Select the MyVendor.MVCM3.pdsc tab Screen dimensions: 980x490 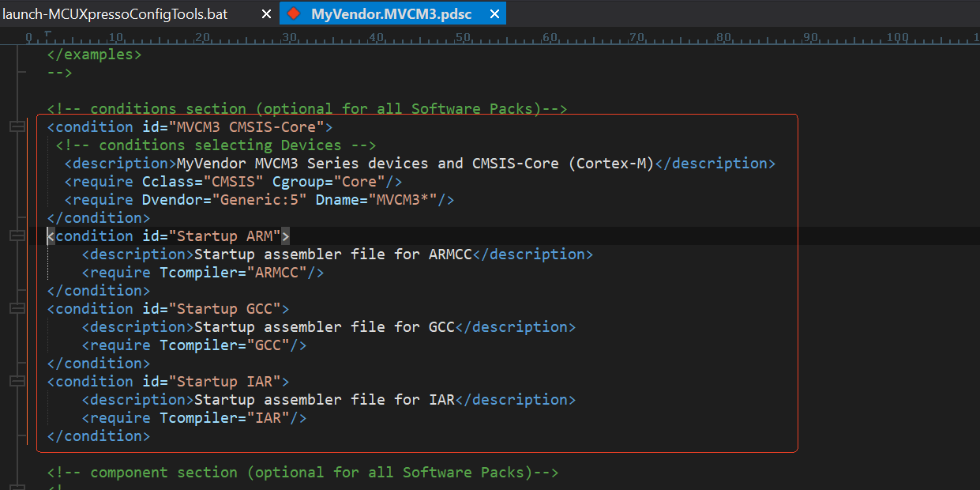click(391, 14)
